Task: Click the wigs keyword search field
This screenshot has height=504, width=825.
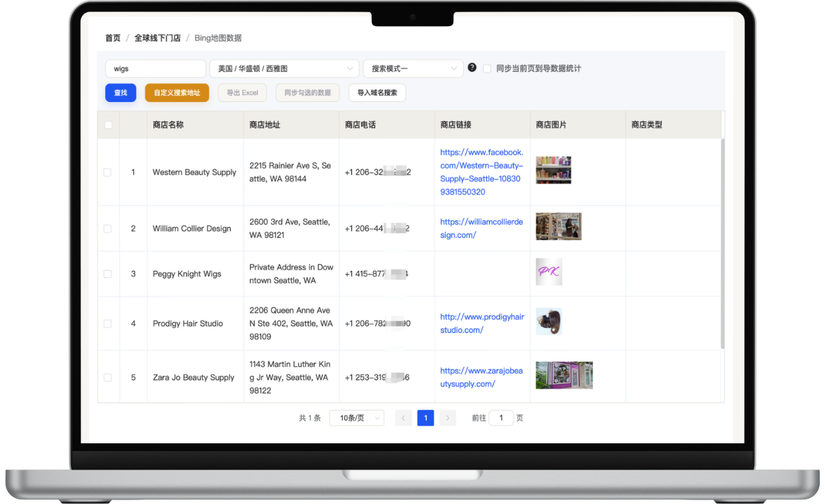Action: 156,69
